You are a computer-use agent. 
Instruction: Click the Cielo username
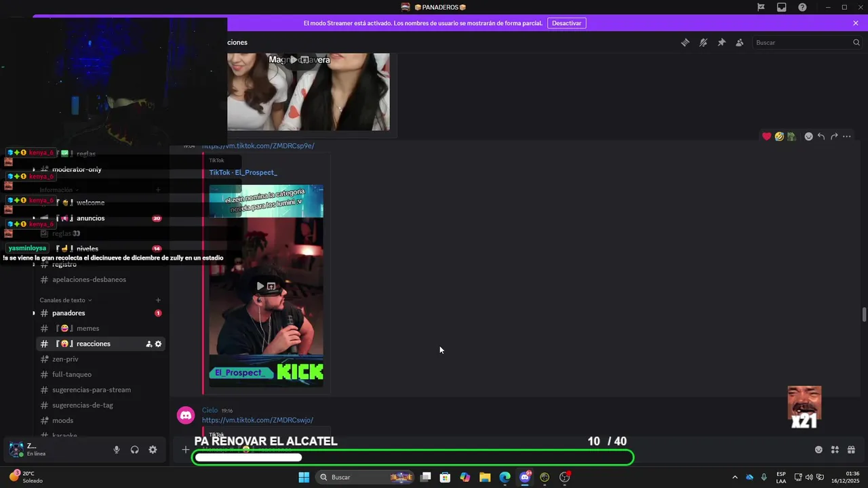pos(210,410)
